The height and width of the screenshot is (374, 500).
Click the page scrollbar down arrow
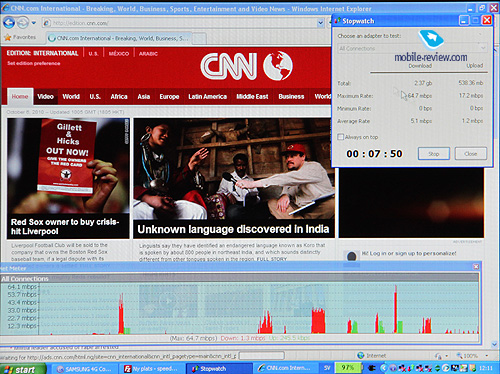pos(494,344)
